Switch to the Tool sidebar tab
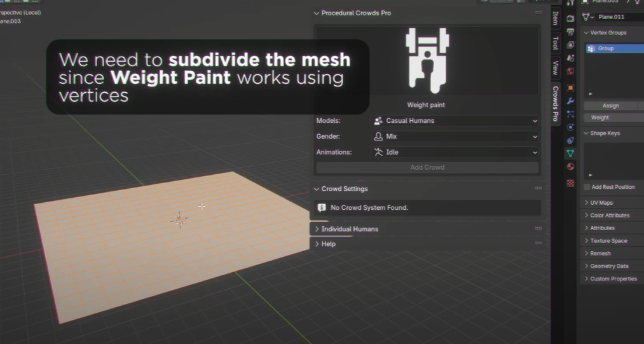The width and height of the screenshot is (644, 344). (x=555, y=43)
